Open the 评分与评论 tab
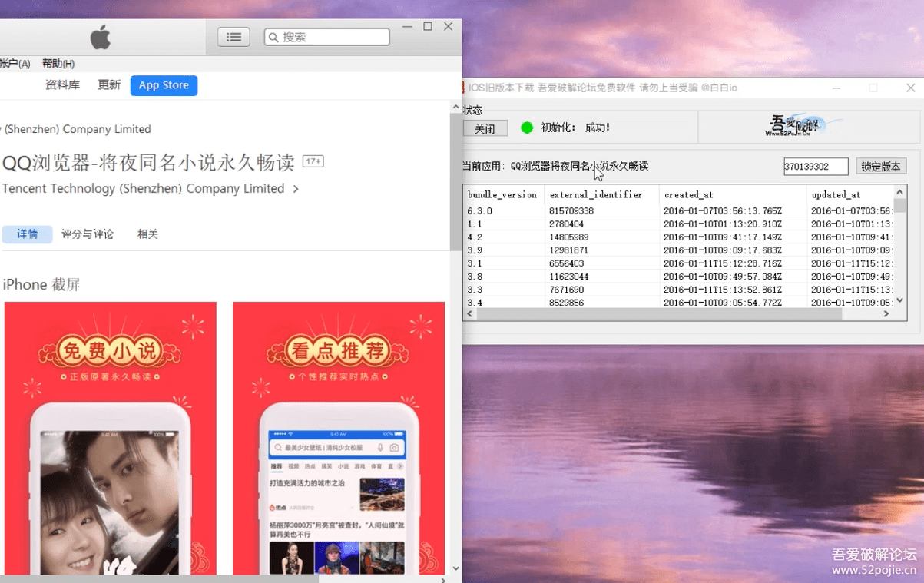The width and height of the screenshot is (924, 583). pos(88,234)
